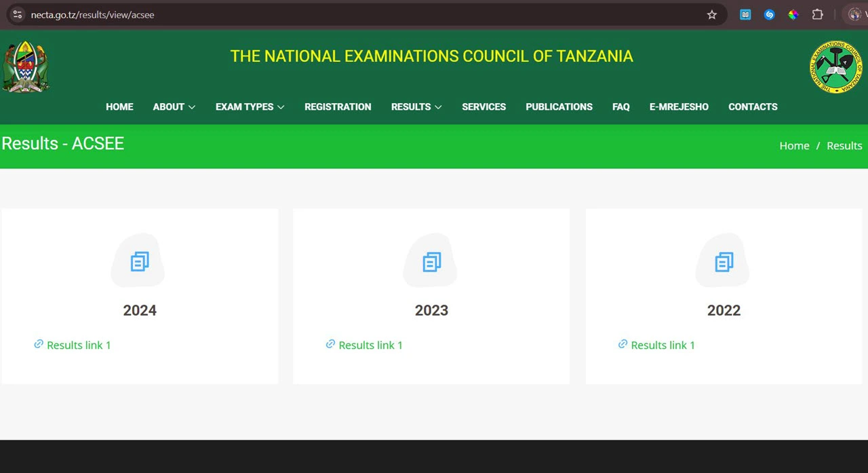This screenshot has width=868, height=473.
Task: Click the document icon above 2023
Action: pos(431,261)
